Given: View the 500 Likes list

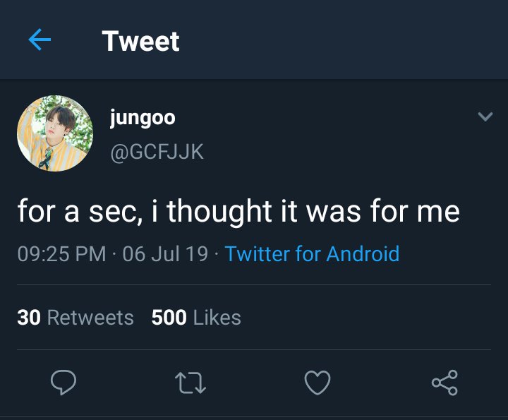Looking at the screenshot, I should pos(196,317).
